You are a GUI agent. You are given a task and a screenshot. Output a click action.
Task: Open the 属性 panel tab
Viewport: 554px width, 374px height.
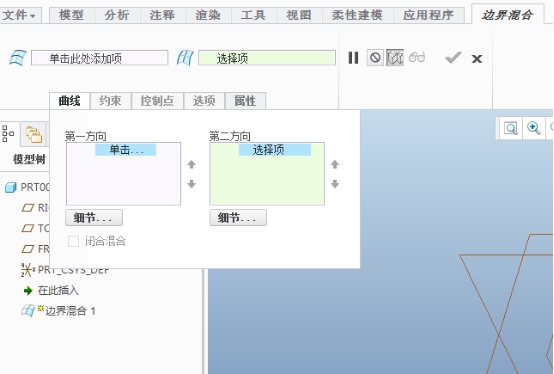pyautogui.click(x=245, y=101)
